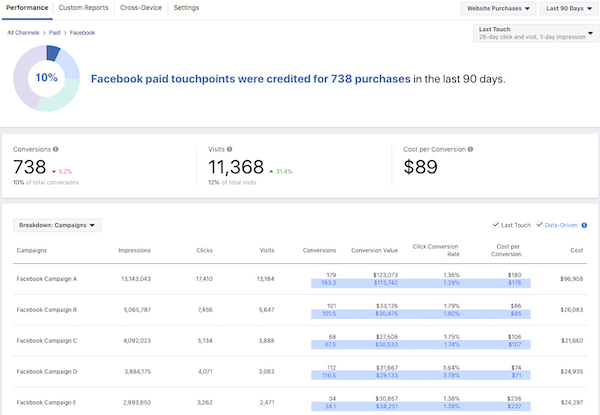The image size is (600, 415).
Task: Click the red conversions decrease arrow
Action: pyautogui.click(x=54, y=171)
